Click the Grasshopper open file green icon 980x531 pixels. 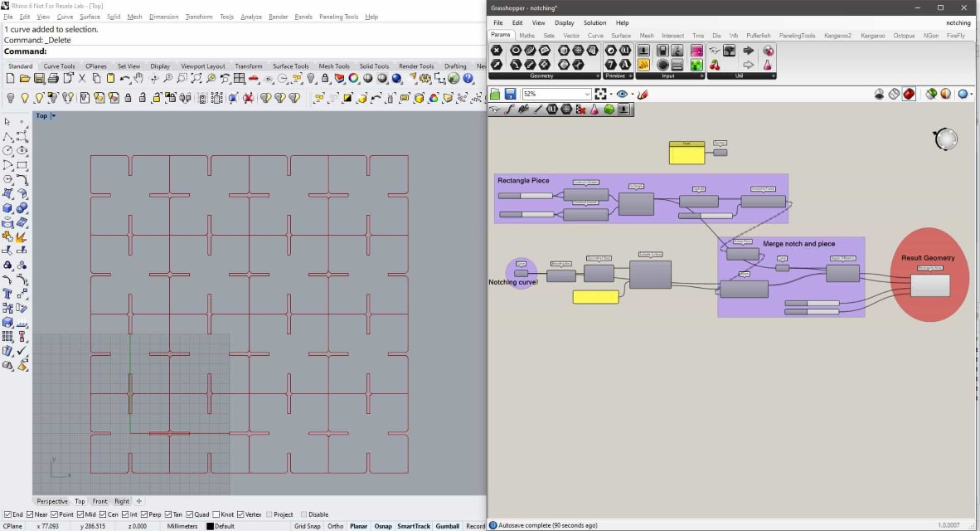pos(495,94)
